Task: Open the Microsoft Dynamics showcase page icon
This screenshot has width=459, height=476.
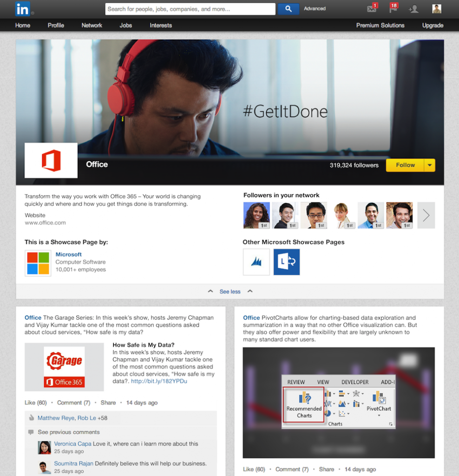Action: [256, 262]
